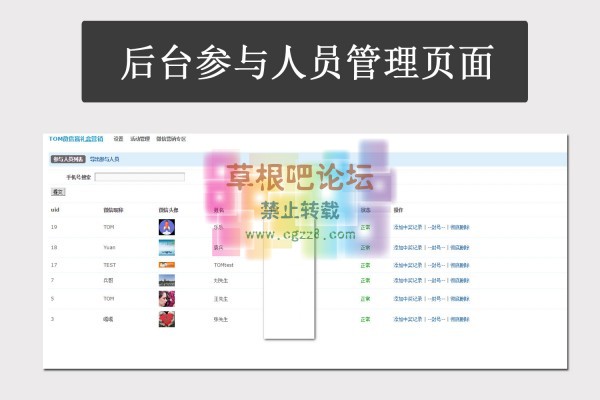Click 封号 for uid 5 row
This screenshot has width=600, height=400.
click(437, 299)
